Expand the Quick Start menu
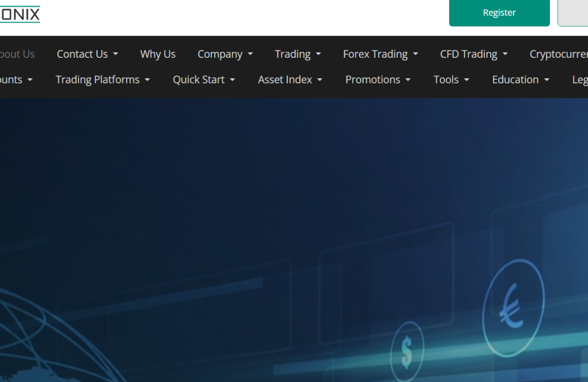 (x=204, y=80)
